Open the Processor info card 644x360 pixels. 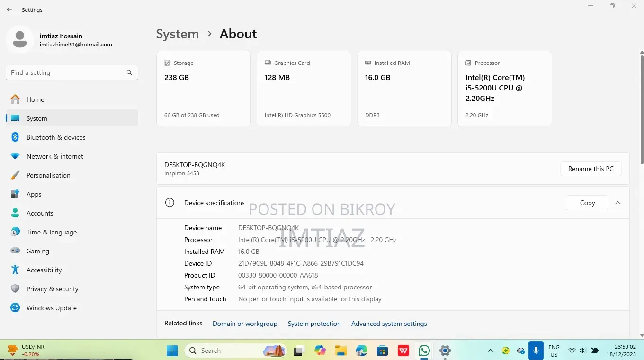click(x=505, y=89)
